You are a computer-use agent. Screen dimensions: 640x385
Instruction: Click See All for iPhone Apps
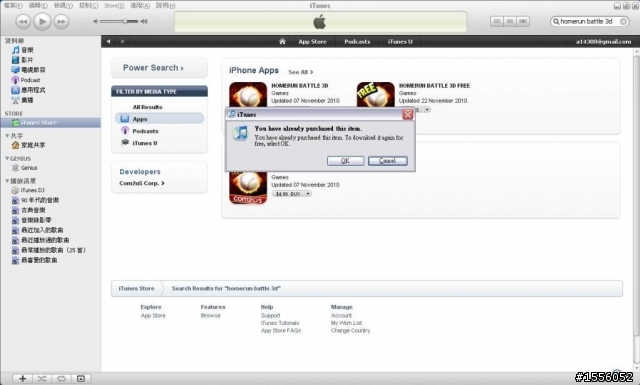[x=300, y=72]
